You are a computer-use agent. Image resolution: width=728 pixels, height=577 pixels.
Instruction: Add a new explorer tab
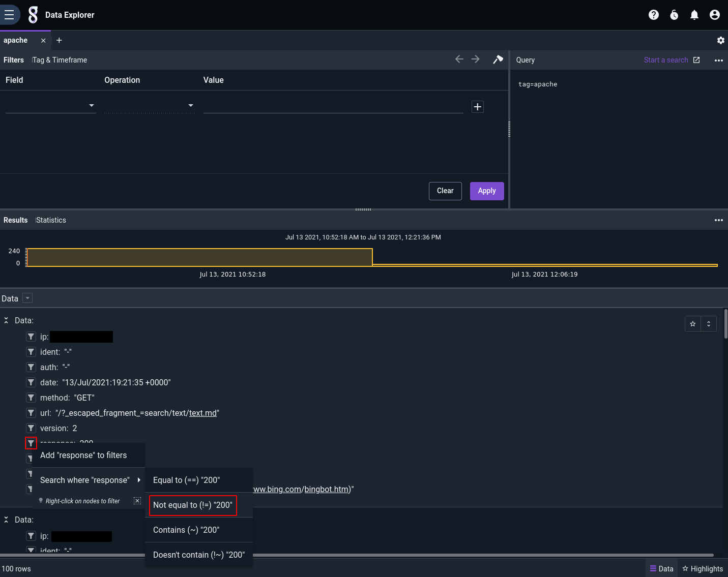59,40
